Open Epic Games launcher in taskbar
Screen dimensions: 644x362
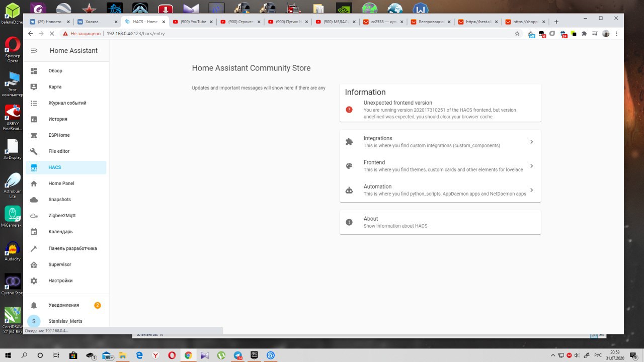tap(254, 355)
